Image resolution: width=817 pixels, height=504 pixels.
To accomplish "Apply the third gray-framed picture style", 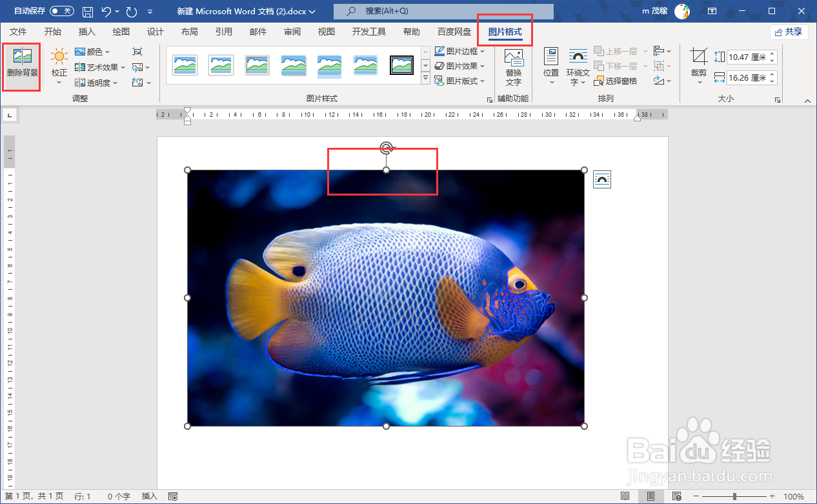I will click(257, 65).
